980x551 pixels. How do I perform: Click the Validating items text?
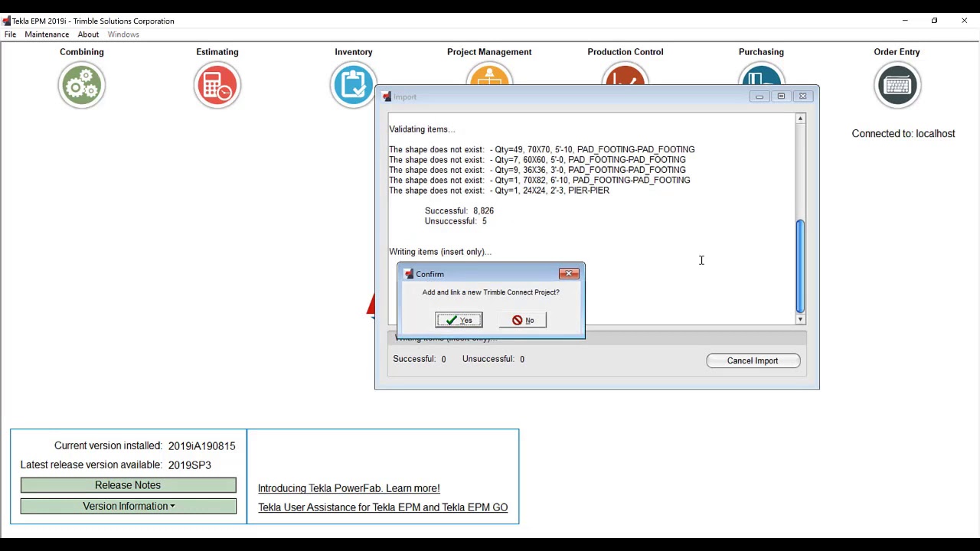422,129
